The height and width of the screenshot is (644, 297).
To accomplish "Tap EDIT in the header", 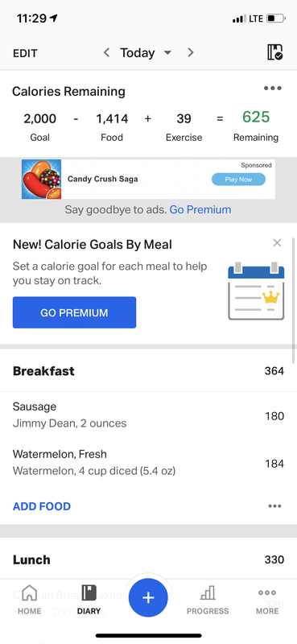I will (x=25, y=53).
